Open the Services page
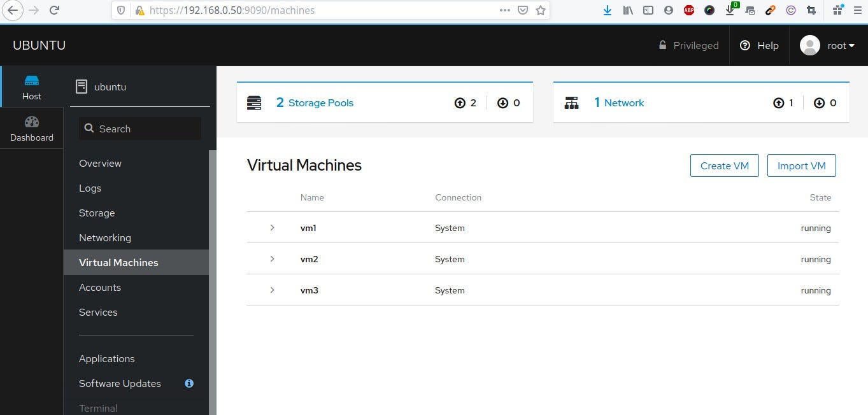Screen dimensions: 868x415 click(x=98, y=312)
